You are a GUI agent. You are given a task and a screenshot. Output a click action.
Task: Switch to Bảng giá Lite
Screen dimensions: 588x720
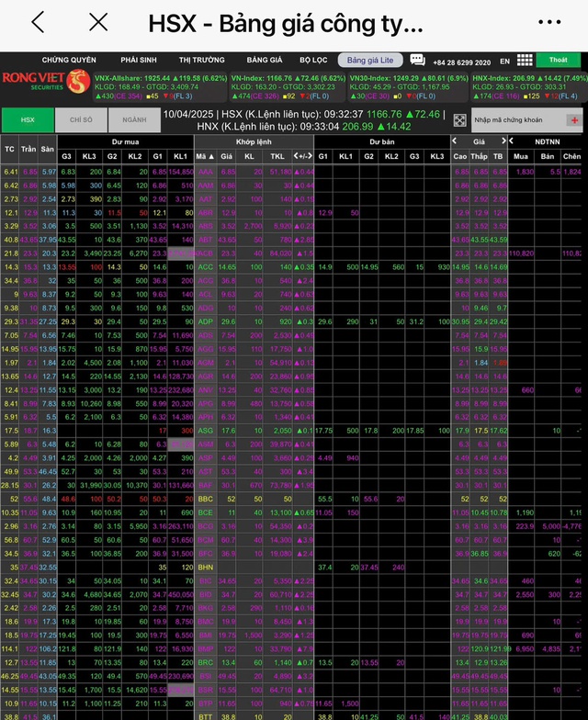370,61
